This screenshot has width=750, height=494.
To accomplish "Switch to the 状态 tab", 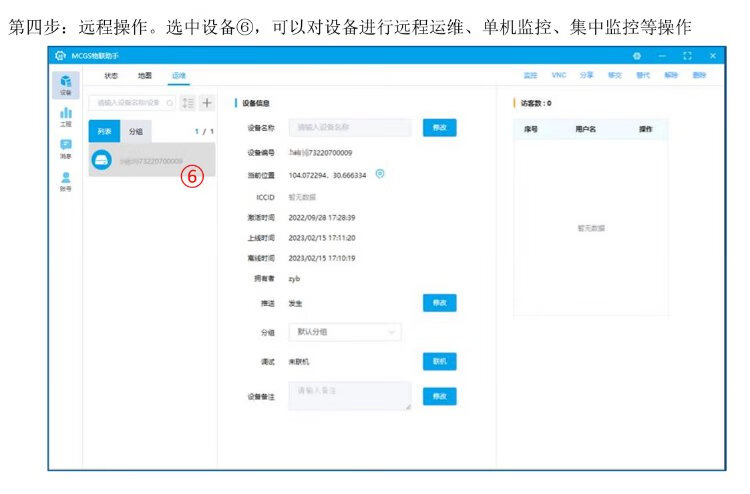I will [x=111, y=75].
